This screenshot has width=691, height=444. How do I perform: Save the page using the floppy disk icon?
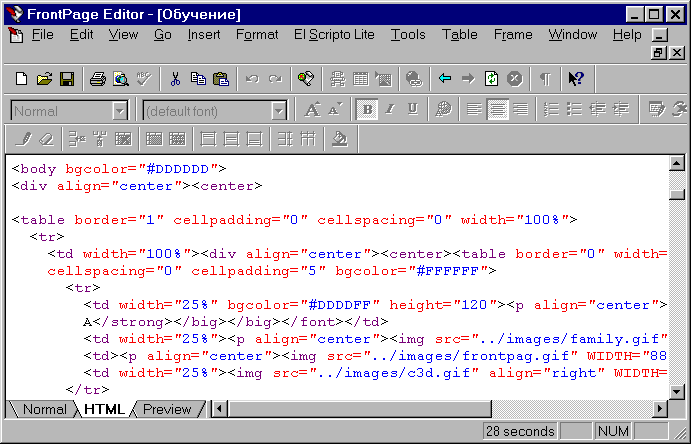coord(66,78)
